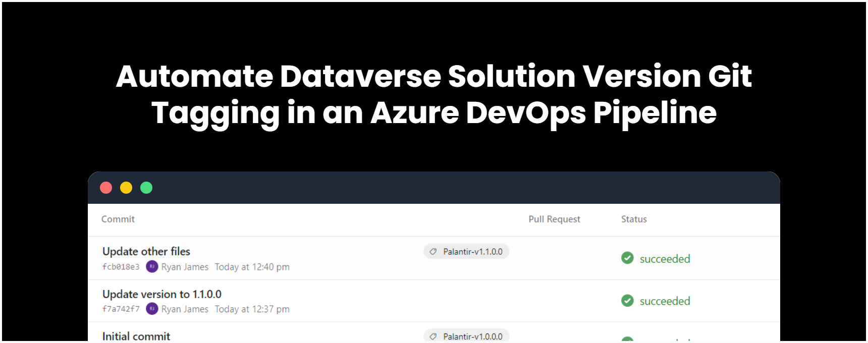Select commit hash fcb018e3
The image size is (868, 343).
coord(121,267)
